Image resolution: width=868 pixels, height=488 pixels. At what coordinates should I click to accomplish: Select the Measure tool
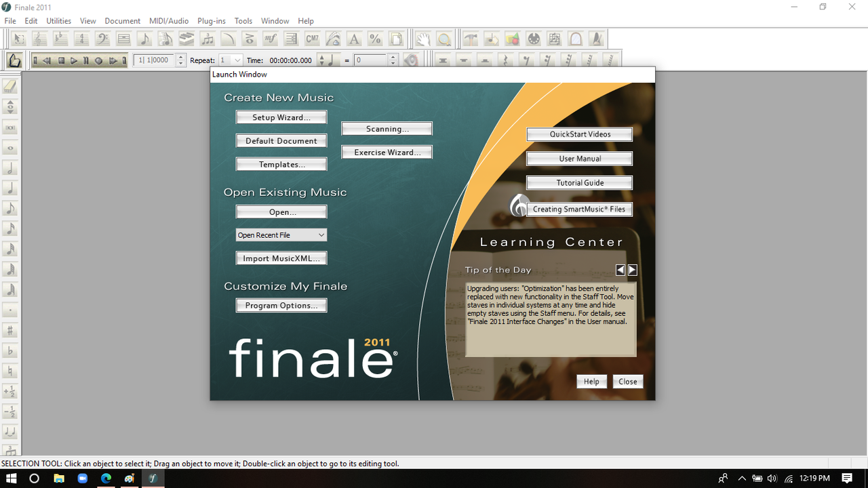click(x=123, y=39)
